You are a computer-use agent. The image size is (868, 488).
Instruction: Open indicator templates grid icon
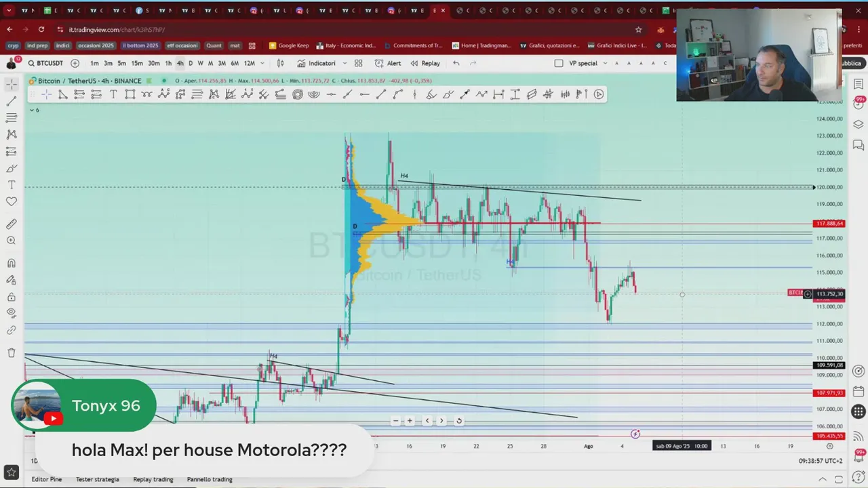[358, 63]
